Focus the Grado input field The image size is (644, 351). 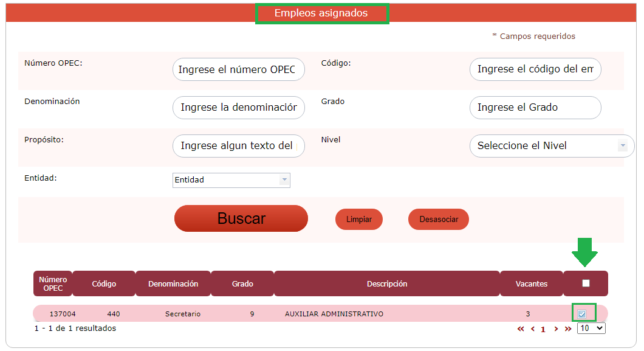coord(535,108)
